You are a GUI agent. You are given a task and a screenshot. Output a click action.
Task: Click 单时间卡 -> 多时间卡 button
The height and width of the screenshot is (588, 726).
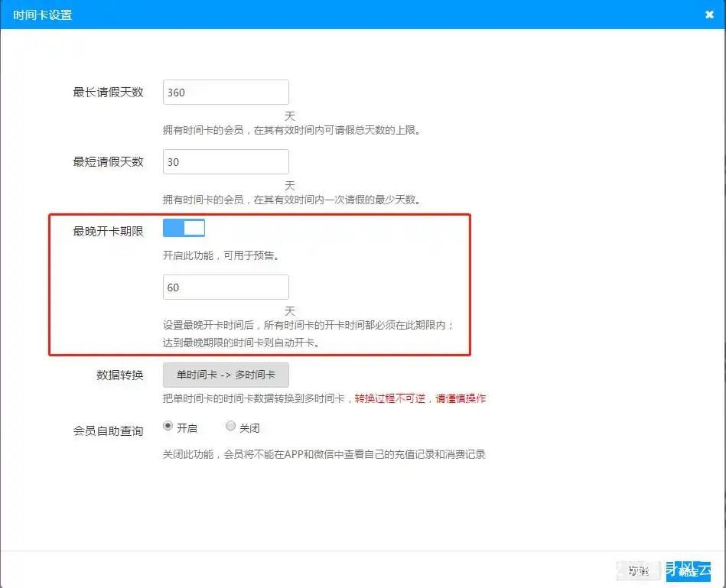(226, 375)
